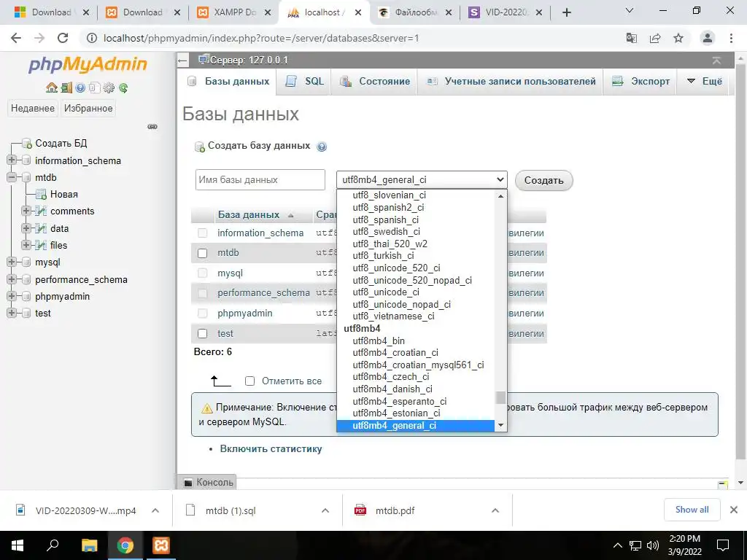
Task: Expand the comments table node
Action: point(26,211)
